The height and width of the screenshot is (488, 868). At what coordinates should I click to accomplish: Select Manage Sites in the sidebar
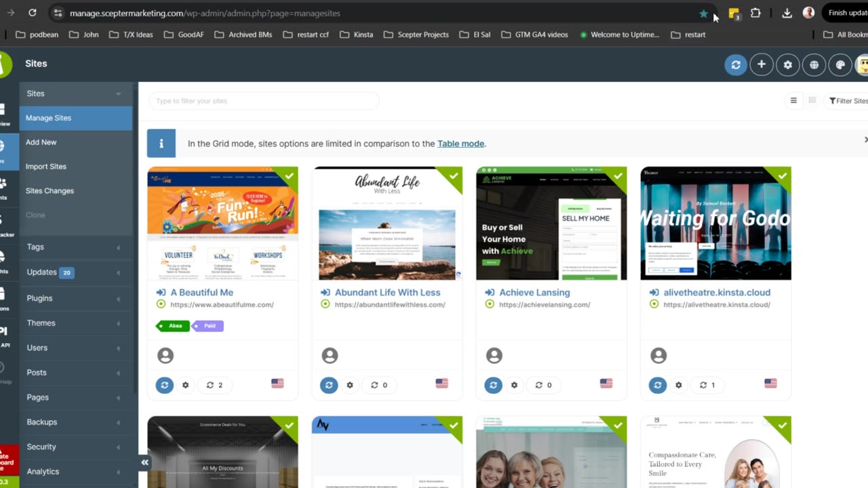pyautogui.click(x=76, y=118)
